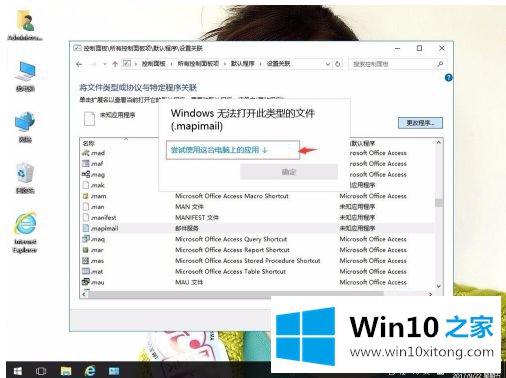This screenshot has height=378, width=506.
Task: Click the Back arrow in the navigation bar
Action: point(79,64)
